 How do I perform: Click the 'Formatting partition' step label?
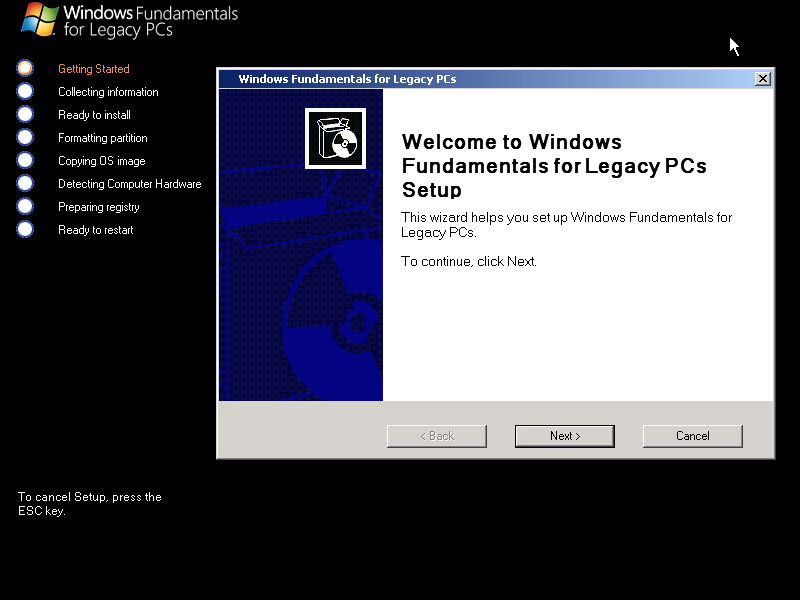[x=103, y=138]
